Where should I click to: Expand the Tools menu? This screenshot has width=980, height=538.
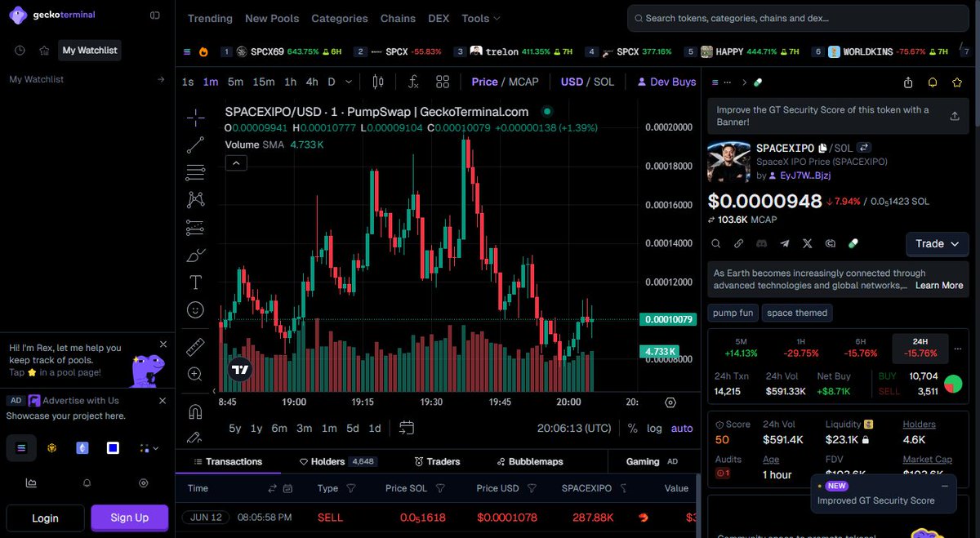click(481, 18)
